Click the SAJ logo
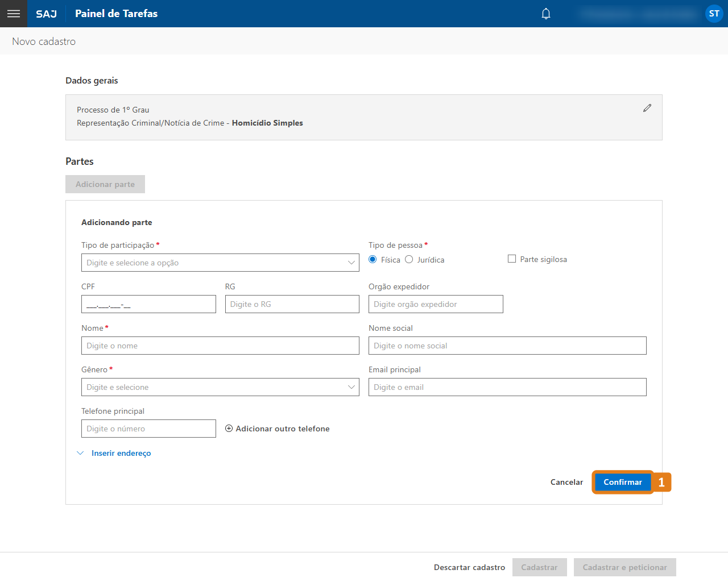Screen dimensions: 728x582 pos(46,14)
